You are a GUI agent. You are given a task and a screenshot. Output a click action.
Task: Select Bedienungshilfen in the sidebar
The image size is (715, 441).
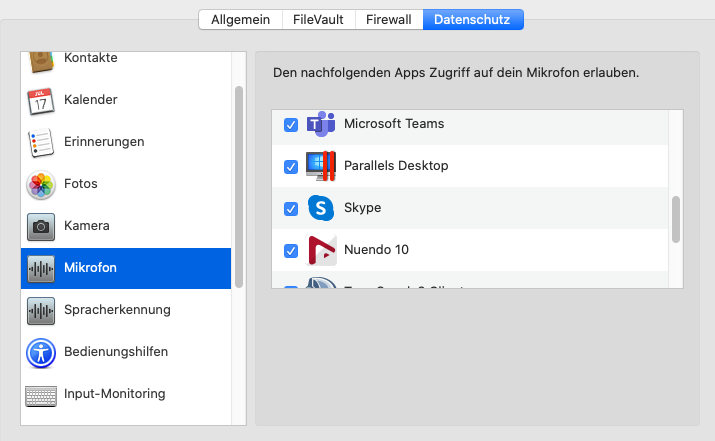[x=126, y=352]
